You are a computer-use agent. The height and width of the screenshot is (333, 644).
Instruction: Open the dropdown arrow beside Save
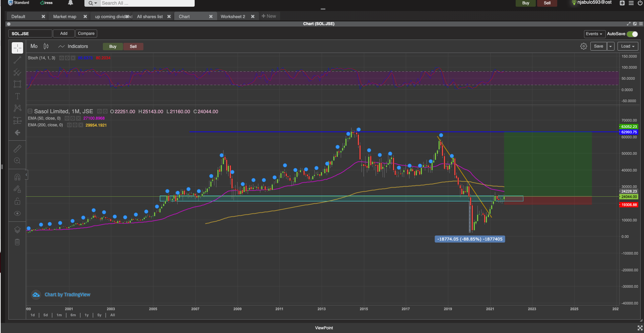tap(611, 46)
